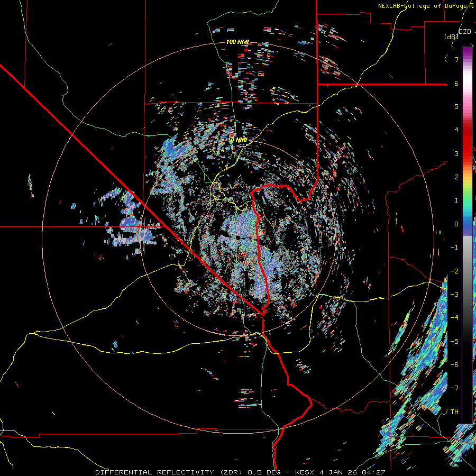The height and width of the screenshot is (476, 476).
Task: Click the 5 label on the color scale
Action: point(456,106)
